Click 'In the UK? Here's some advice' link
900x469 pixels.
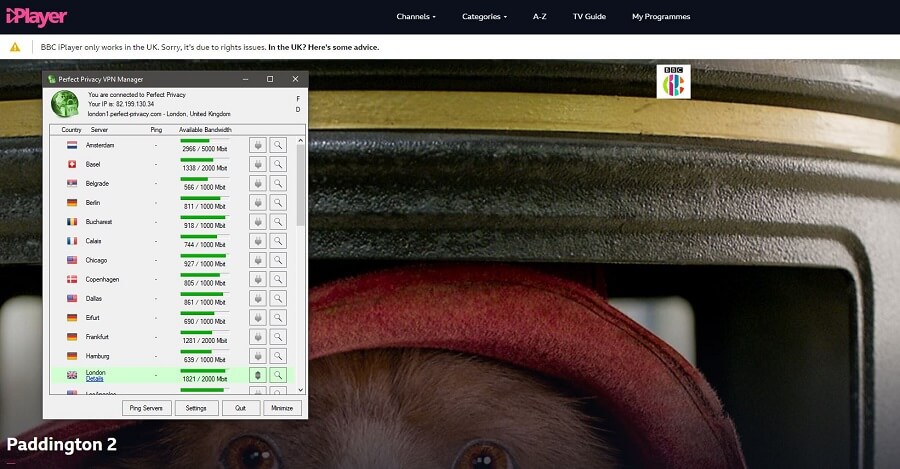pos(324,47)
